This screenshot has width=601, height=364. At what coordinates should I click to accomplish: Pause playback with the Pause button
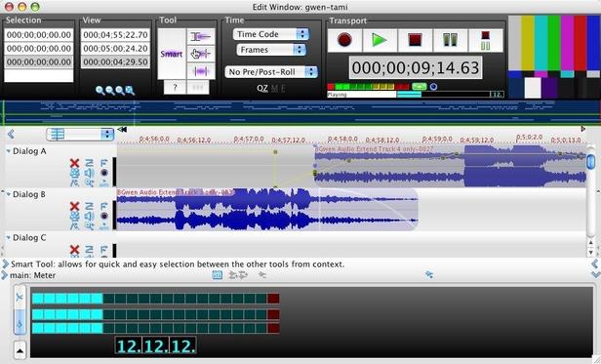[450, 40]
